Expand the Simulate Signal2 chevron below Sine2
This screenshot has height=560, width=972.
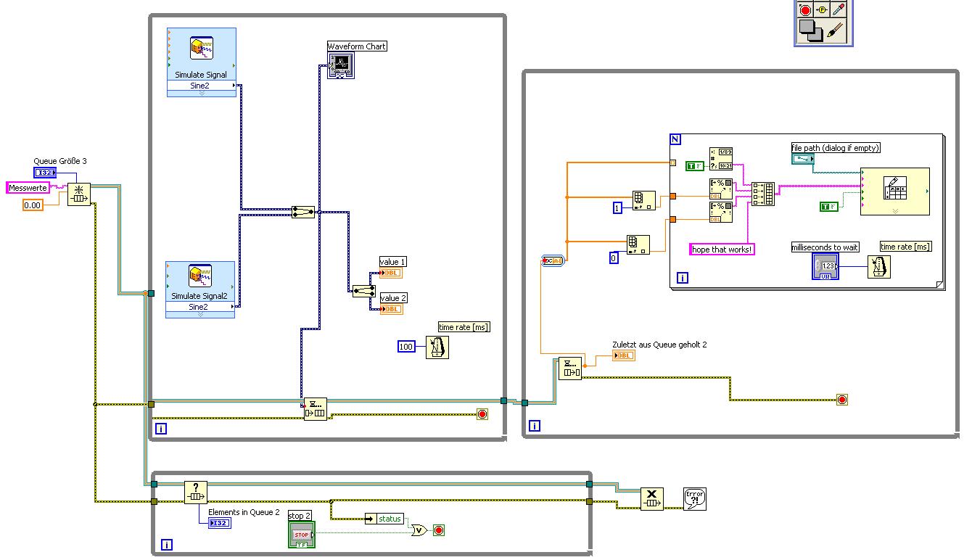[x=201, y=315]
